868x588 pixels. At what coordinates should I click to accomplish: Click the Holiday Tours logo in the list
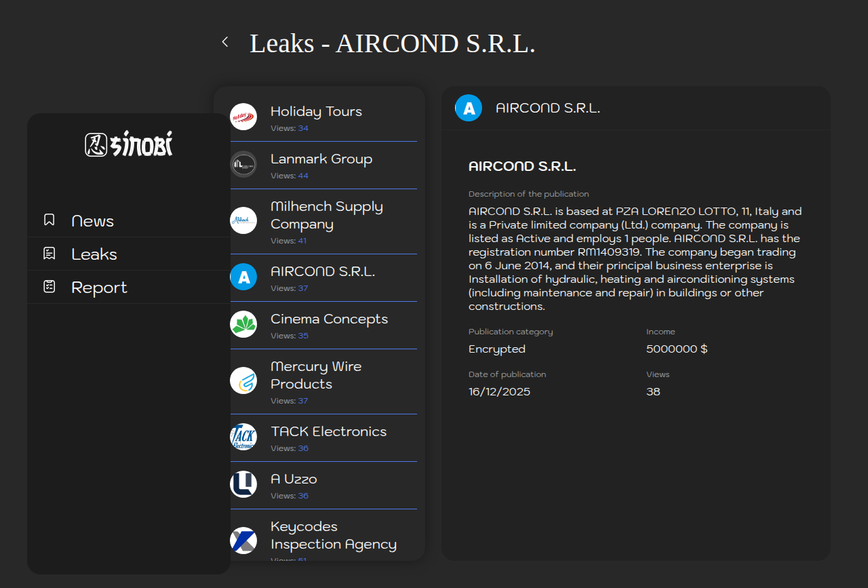coord(243,117)
